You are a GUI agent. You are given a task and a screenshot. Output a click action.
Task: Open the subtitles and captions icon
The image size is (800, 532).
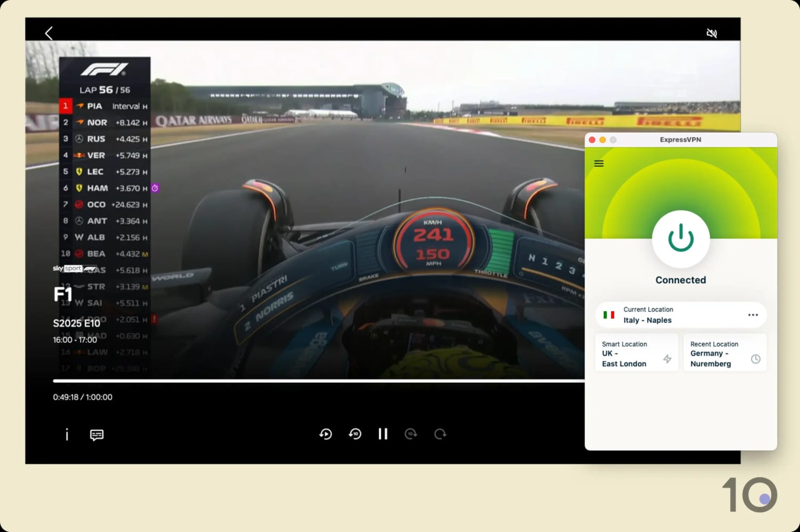click(x=97, y=435)
